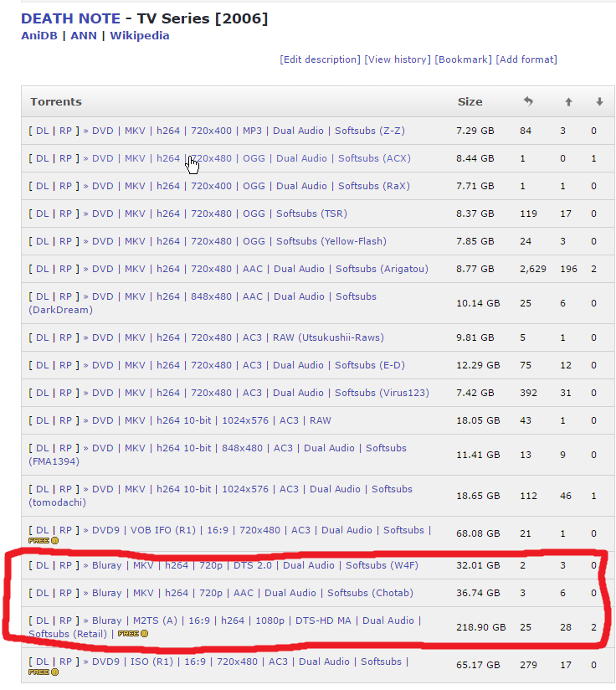Screen dimensions: 616x690
Task: Click the 2,629 snatches value
Action: pos(533,269)
